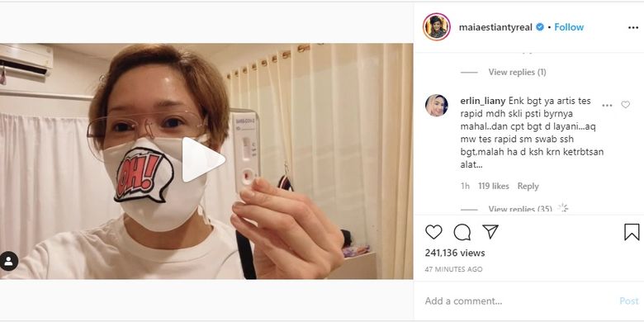Save post with bookmark icon
The width and height of the screenshot is (644, 322).
tap(632, 232)
